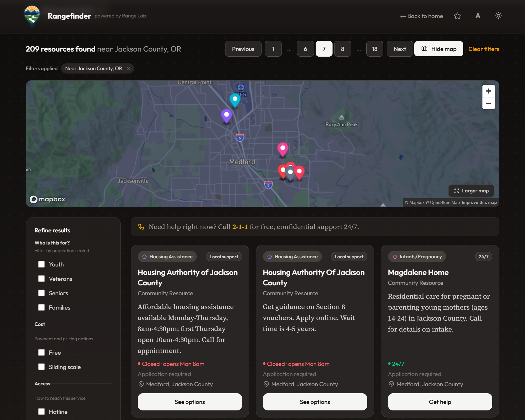Image resolution: width=525 pixels, height=420 pixels.
Task: Open the text size 'A' icon
Action: (478, 16)
